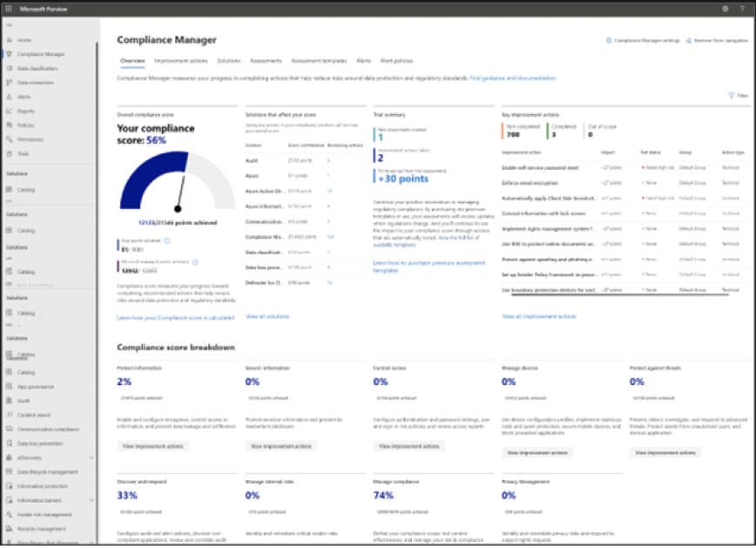Open the Alert policies tab
This screenshot has height=549, width=756.
397,61
